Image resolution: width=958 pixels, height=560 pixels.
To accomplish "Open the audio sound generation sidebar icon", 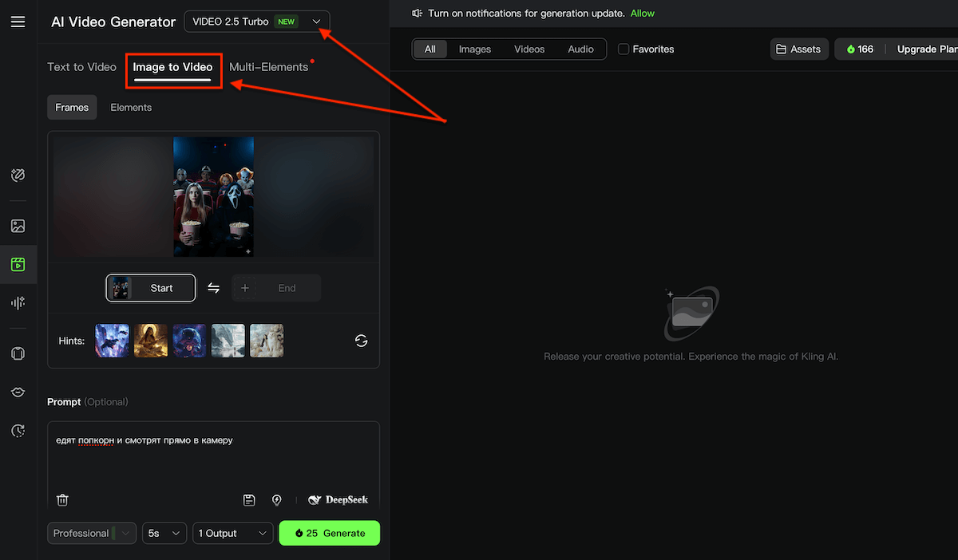I will point(18,302).
